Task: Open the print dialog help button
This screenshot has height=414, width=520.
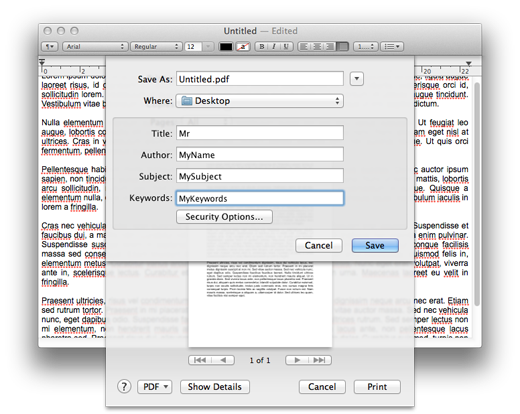Action: click(124, 387)
